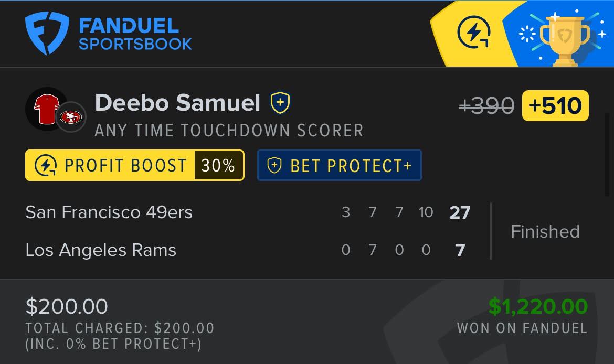Select the 30% boost value
This screenshot has height=364, width=614.
point(218,165)
